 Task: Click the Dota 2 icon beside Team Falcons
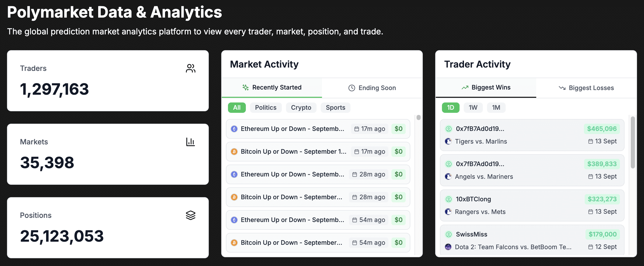tap(448, 247)
